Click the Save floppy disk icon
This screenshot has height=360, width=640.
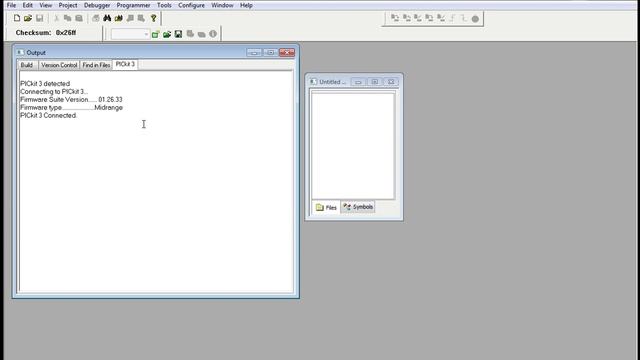(x=40, y=18)
